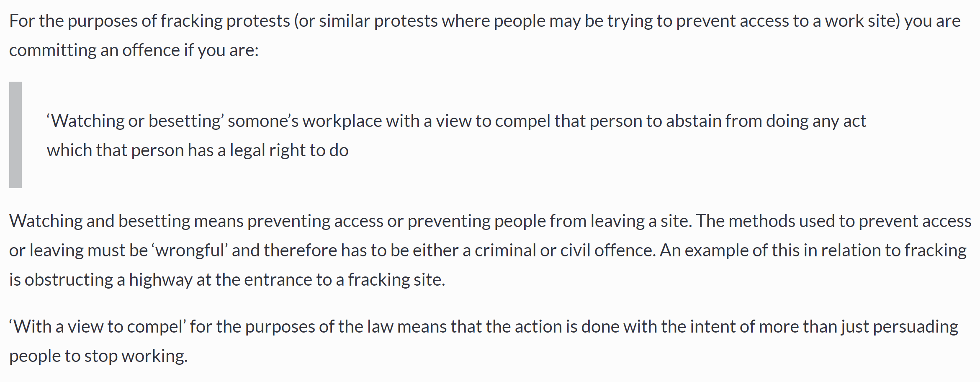Screen dimensions: 980x382
Task: Click the gray blockquote bar
Action: (x=15, y=135)
